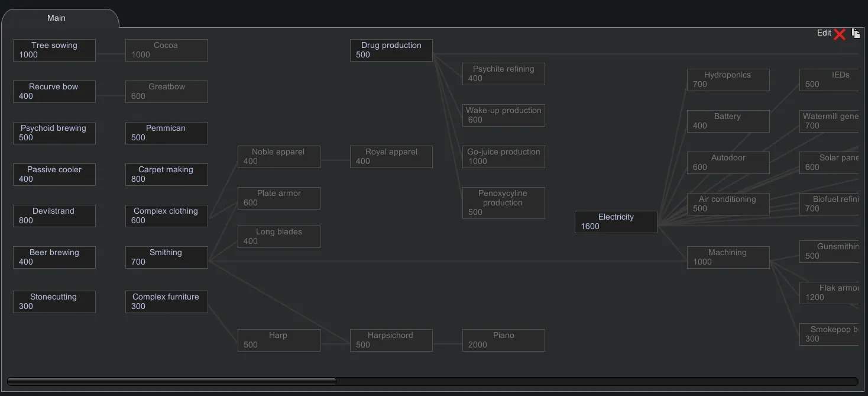
Task: Click the Air conditioning research node
Action: 728,204
